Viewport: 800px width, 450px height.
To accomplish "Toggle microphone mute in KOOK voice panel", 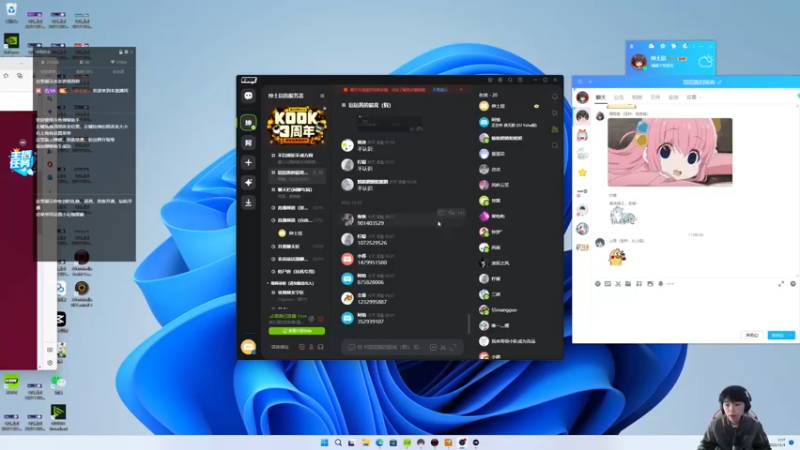I will click(311, 347).
